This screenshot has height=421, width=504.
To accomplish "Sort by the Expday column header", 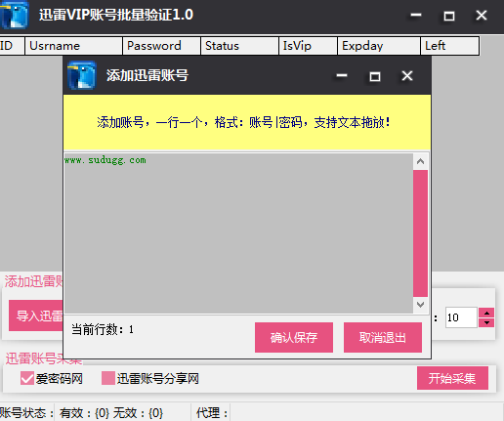I will pyautogui.click(x=379, y=46).
